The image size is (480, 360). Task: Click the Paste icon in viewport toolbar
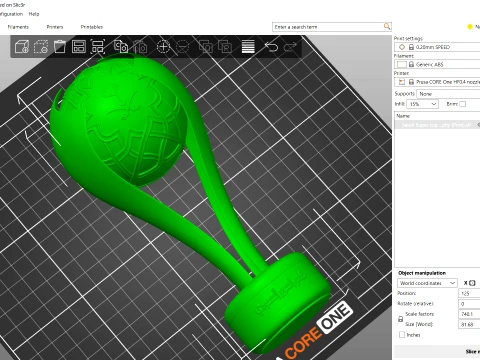(140, 47)
